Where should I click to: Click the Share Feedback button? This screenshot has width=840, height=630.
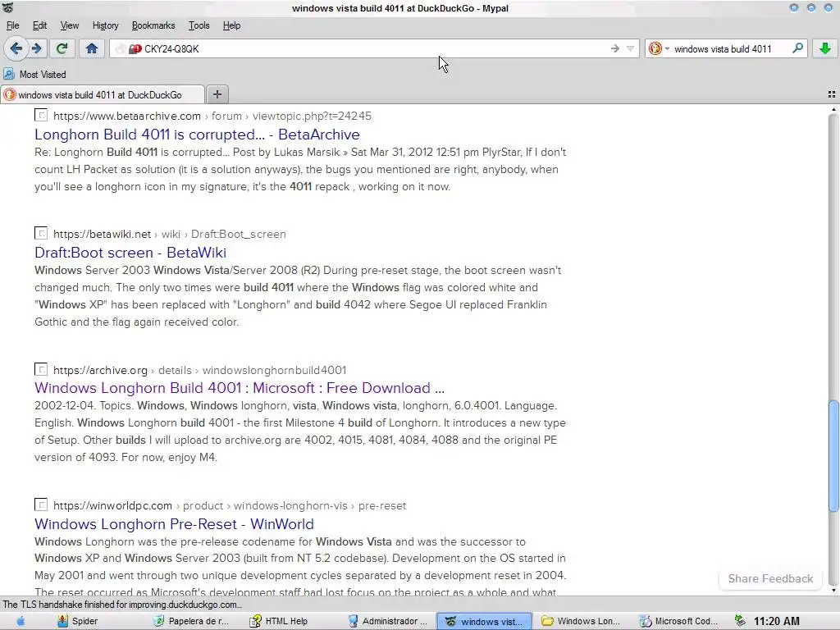pos(770,578)
